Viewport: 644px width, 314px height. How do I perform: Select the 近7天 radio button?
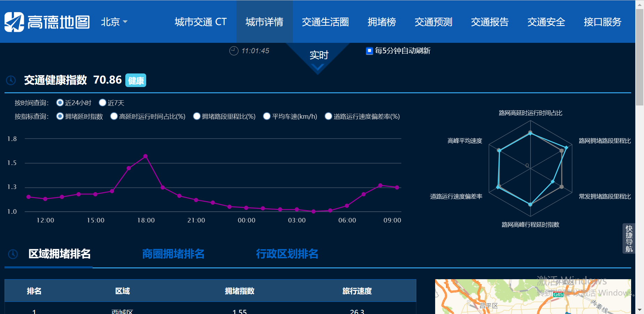[x=102, y=103]
